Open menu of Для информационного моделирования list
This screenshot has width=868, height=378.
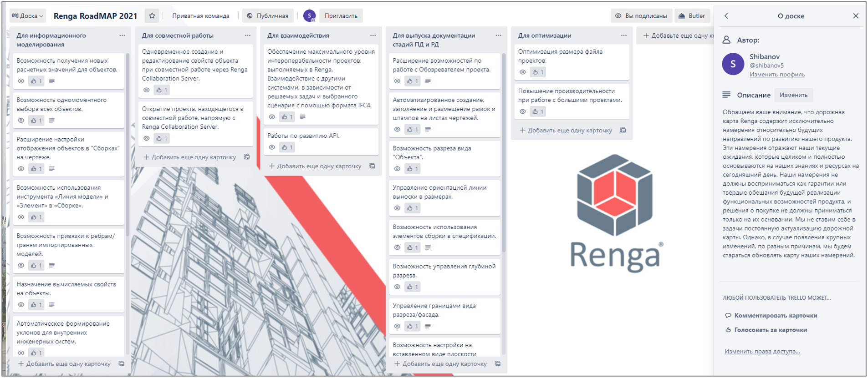click(x=122, y=35)
